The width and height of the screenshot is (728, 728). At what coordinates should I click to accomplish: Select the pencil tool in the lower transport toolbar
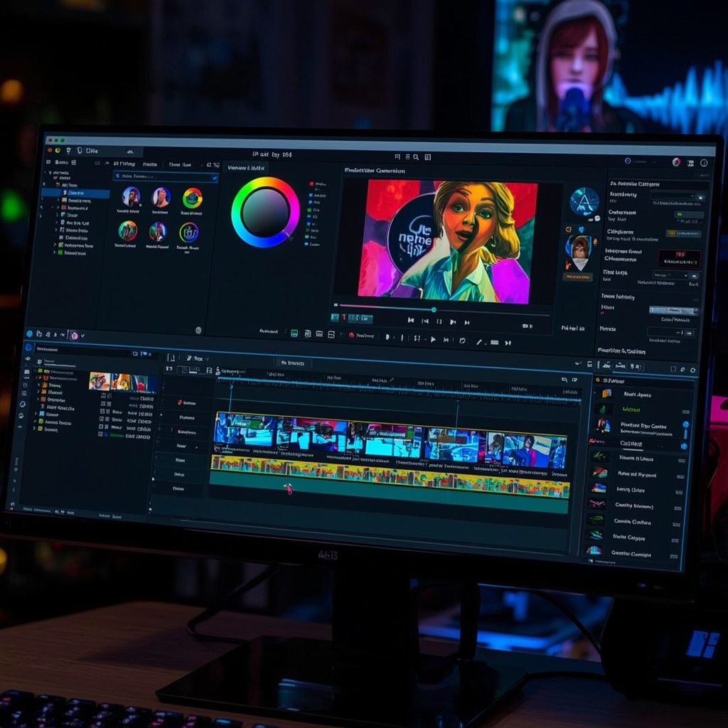pos(478,342)
